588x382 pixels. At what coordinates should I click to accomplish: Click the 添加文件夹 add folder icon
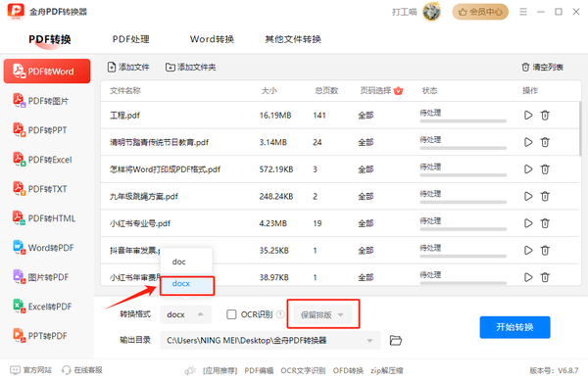pyautogui.click(x=171, y=68)
